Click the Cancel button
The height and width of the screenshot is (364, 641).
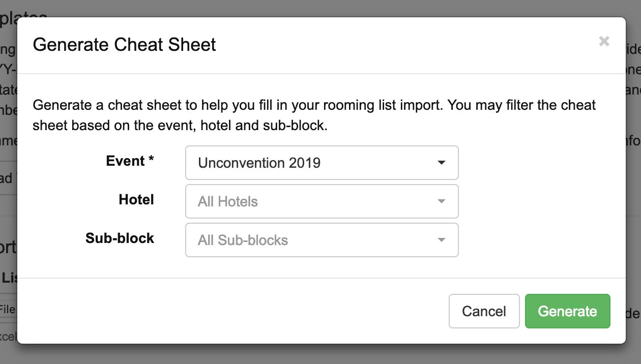tap(484, 311)
